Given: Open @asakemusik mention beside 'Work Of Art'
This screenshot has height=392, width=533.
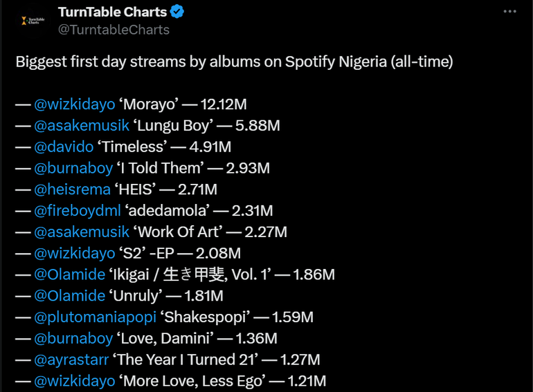Looking at the screenshot, I should [x=81, y=232].
